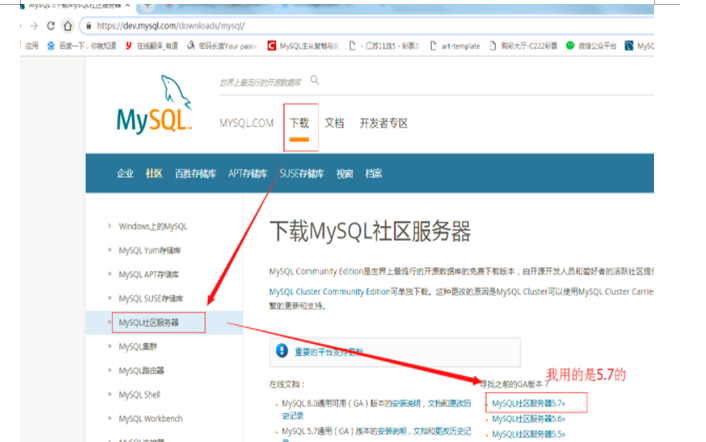Image resolution: width=706 pixels, height=442 pixels.
Task: Click the 在线文档 label
Action: [x=287, y=384]
